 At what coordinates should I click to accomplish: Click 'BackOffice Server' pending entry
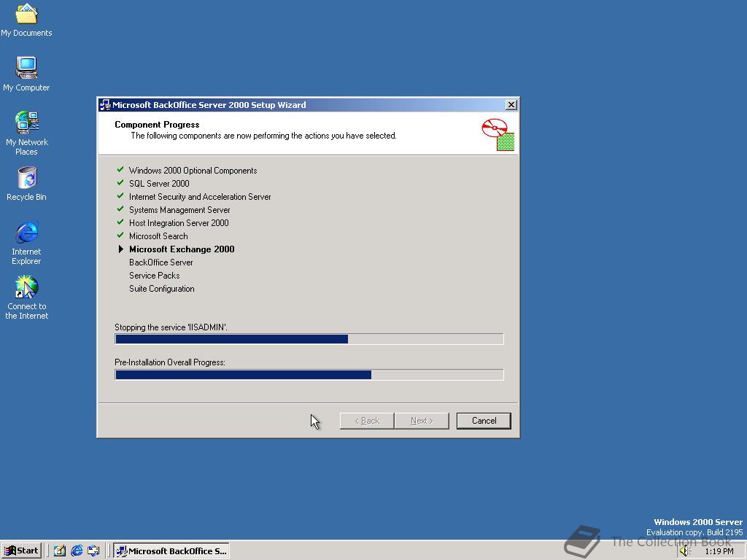pyautogui.click(x=161, y=262)
